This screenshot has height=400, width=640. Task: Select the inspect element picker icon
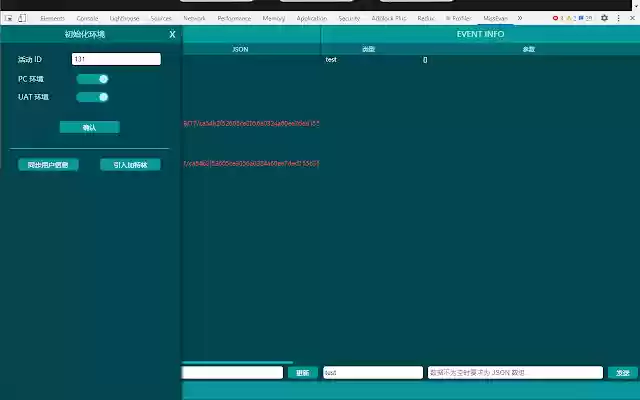tap(8, 18)
